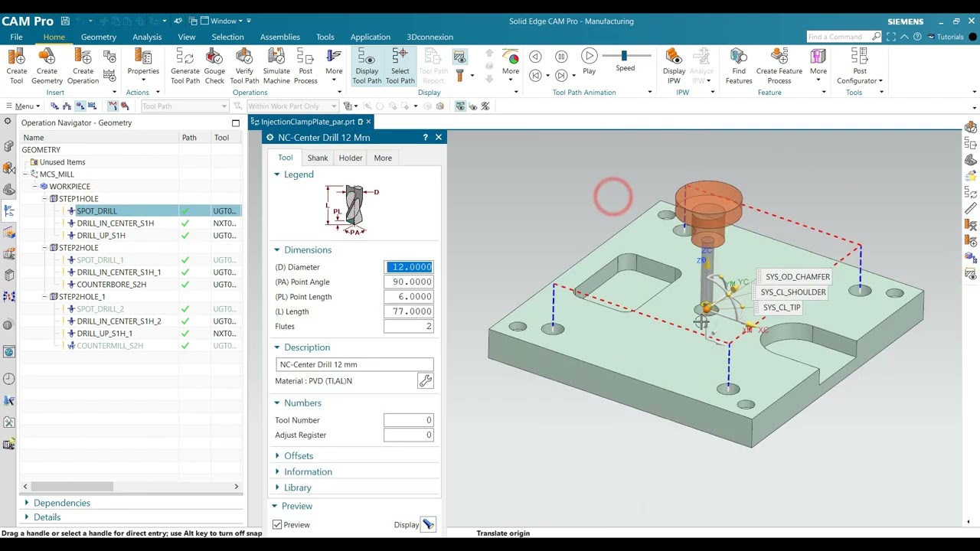980x551 pixels.
Task: Click the Flutes field
Action: point(409,326)
